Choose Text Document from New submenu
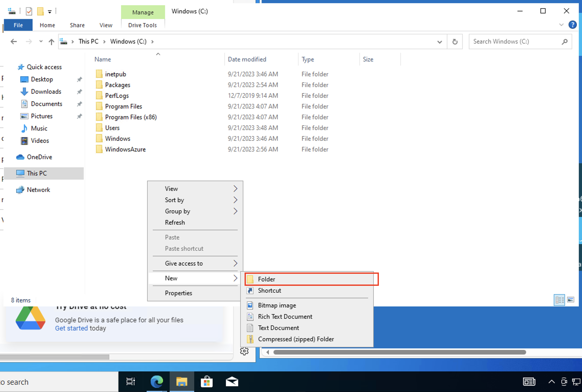 (x=278, y=328)
